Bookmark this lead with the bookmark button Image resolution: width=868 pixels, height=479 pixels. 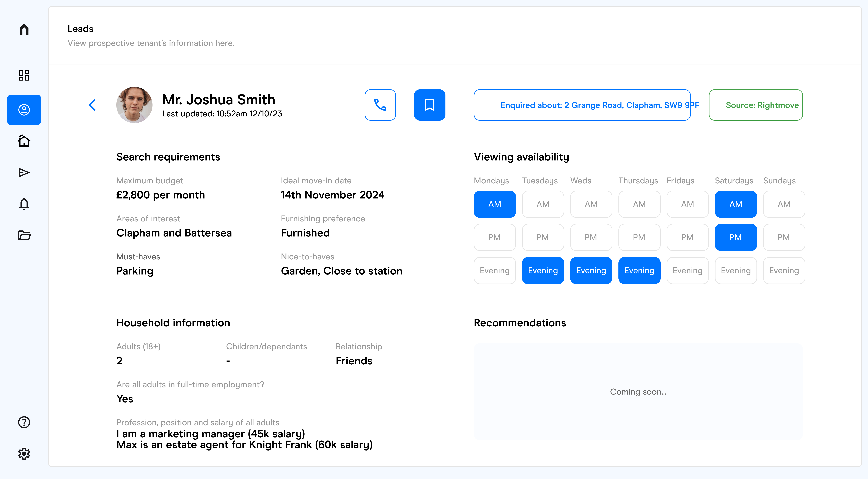[x=430, y=105]
